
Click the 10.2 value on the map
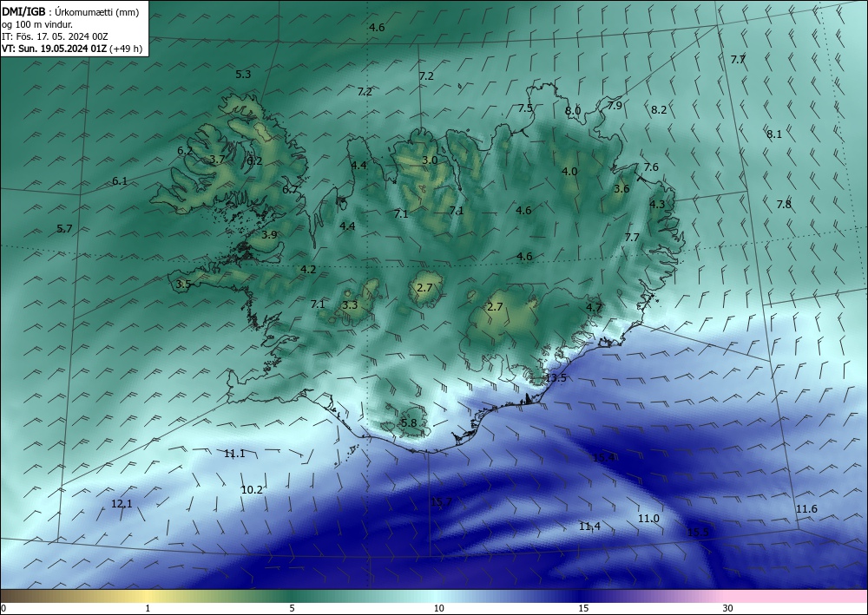pos(252,489)
